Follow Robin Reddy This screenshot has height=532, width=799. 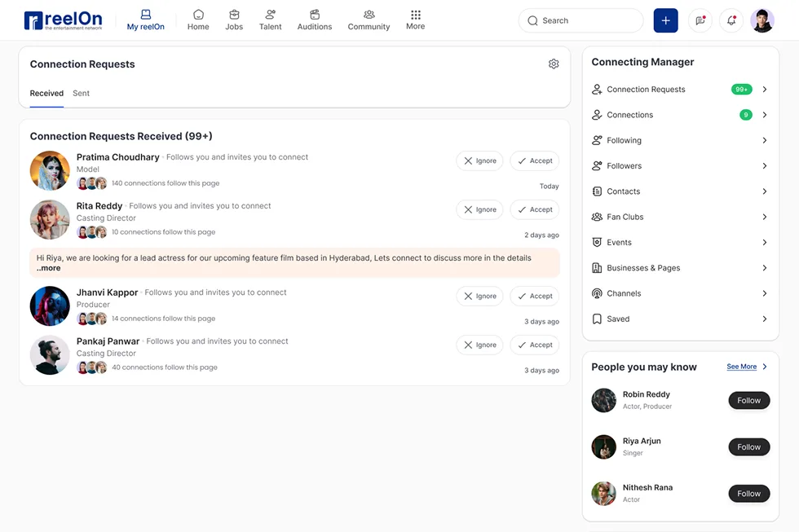748,400
